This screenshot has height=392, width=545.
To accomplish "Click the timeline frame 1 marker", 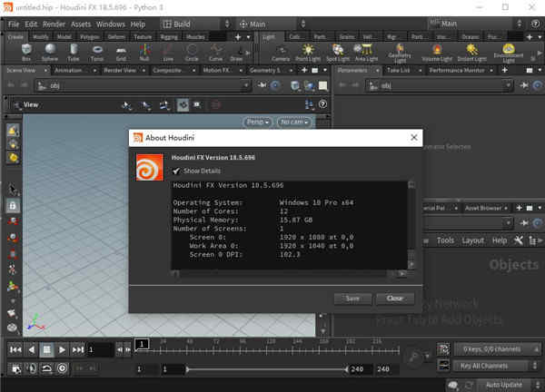I will click(142, 344).
